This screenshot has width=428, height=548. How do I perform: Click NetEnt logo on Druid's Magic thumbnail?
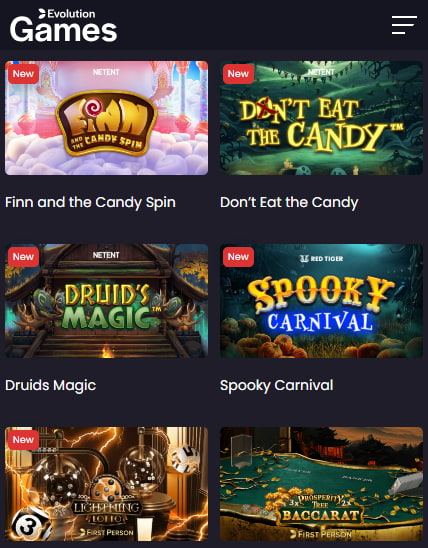pos(106,255)
